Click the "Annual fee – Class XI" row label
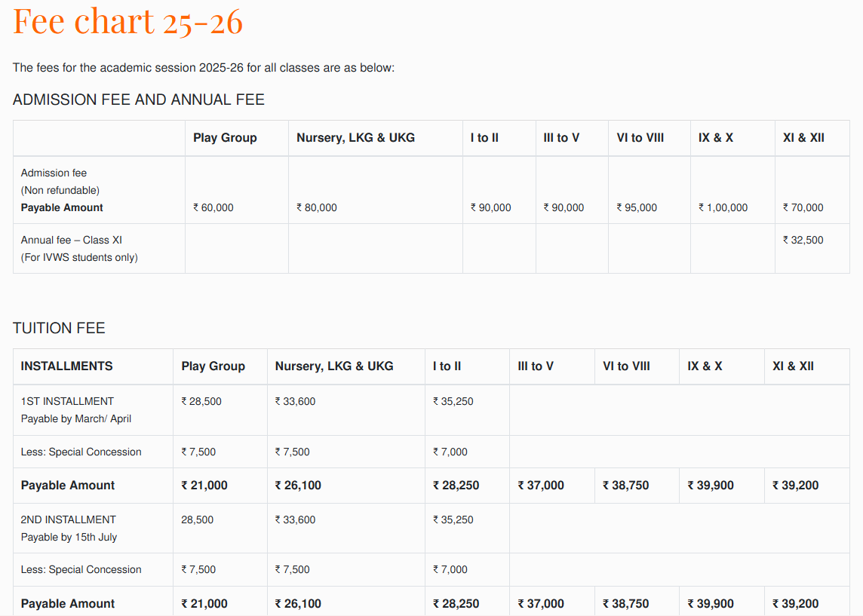The width and height of the screenshot is (863, 616). (72, 240)
